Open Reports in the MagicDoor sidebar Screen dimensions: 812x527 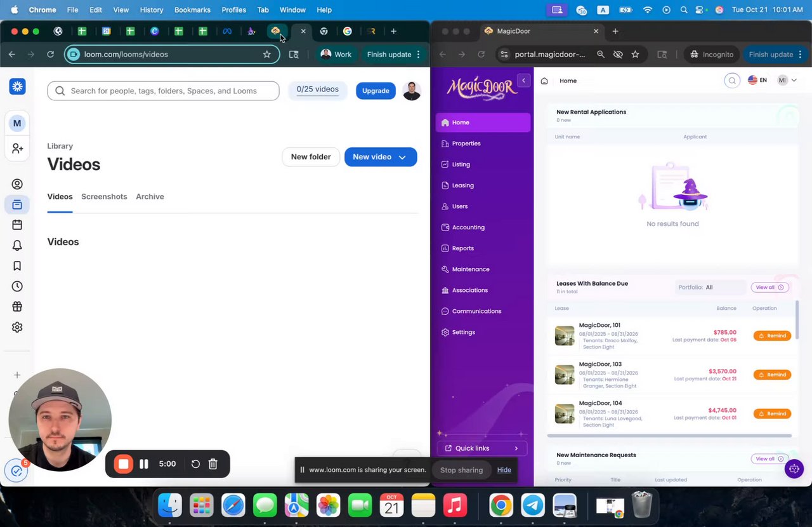pyautogui.click(x=483, y=248)
